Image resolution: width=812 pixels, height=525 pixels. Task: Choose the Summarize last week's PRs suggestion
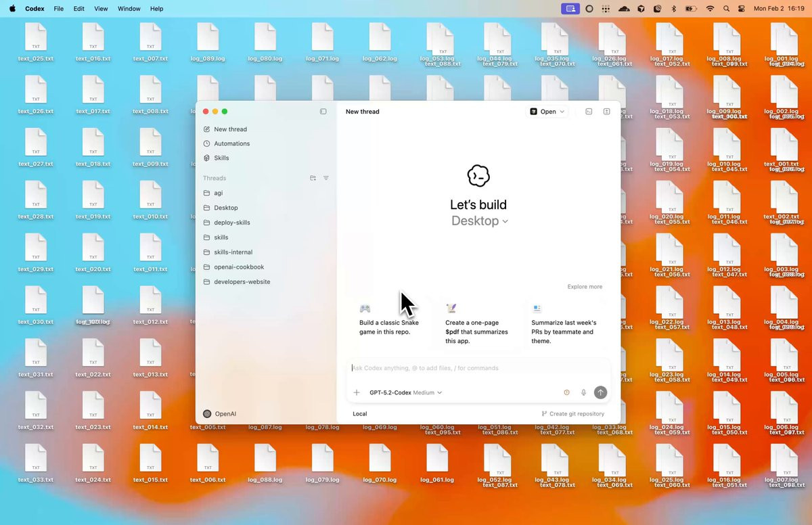tap(564, 323)
